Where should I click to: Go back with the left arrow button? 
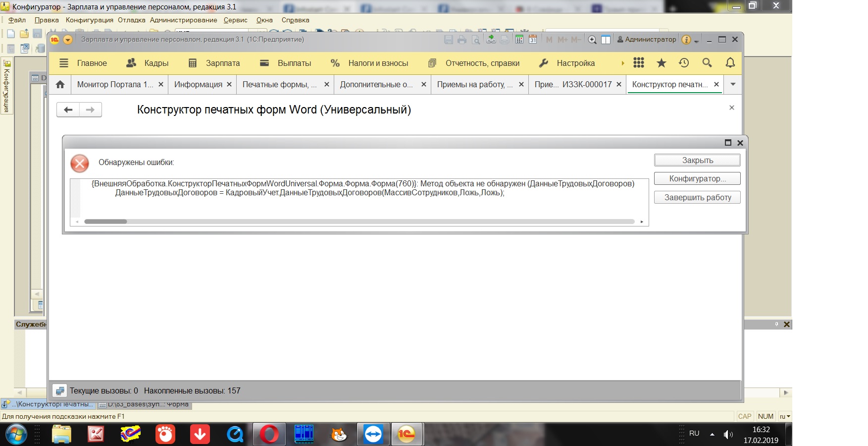pyautogui.click(x=68, y=110)
